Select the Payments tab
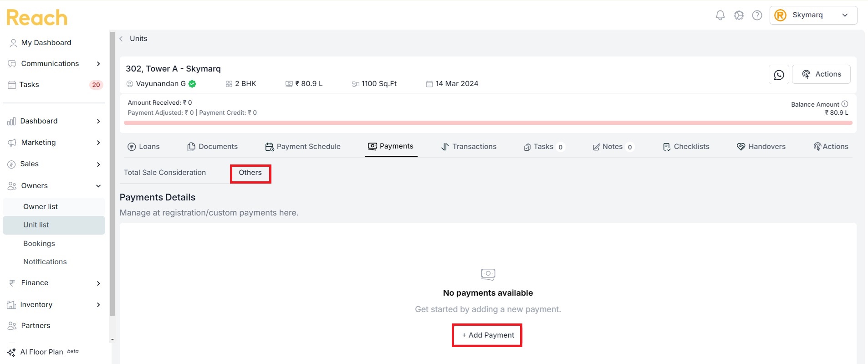The image size is (868, 364). tap(391, 146)
